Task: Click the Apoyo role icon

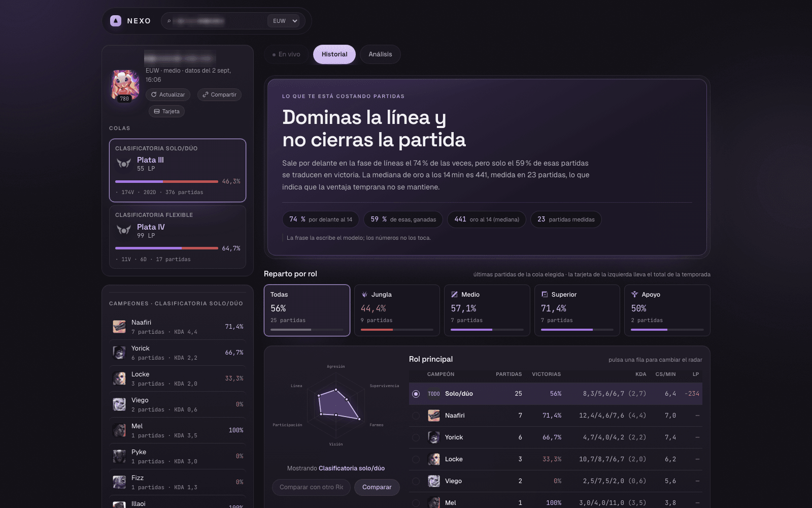Action: (x=634, y=295)
